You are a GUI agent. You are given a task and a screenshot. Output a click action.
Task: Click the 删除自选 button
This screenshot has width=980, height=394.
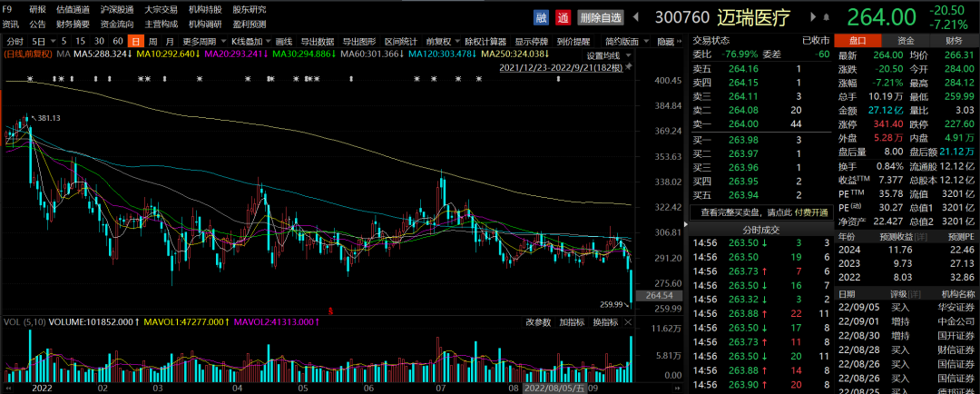point(601,17)
